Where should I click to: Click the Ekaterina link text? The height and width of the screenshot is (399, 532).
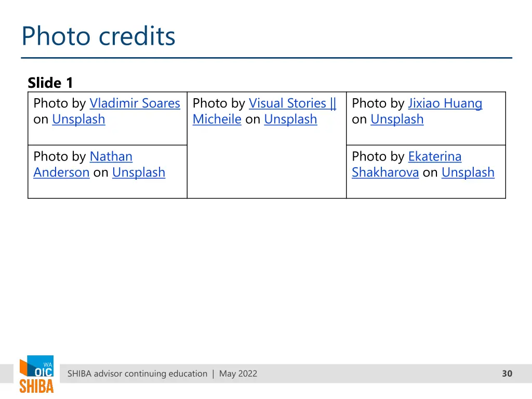pos(435,156)
